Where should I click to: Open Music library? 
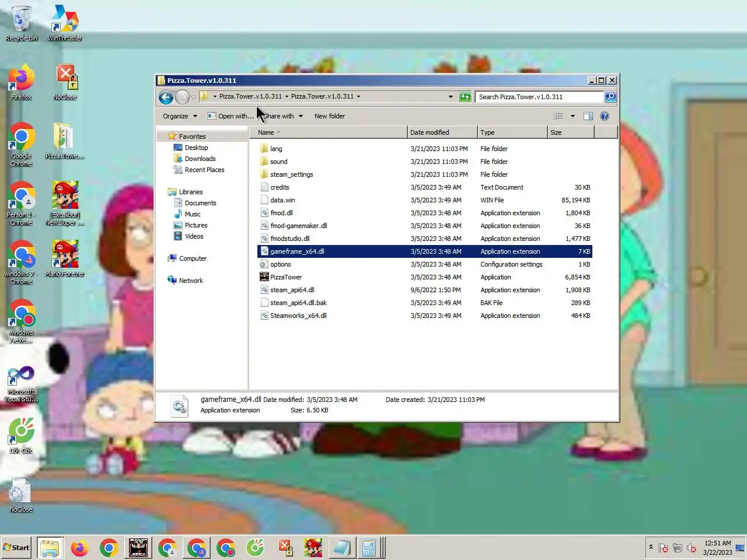coord(193,214)
